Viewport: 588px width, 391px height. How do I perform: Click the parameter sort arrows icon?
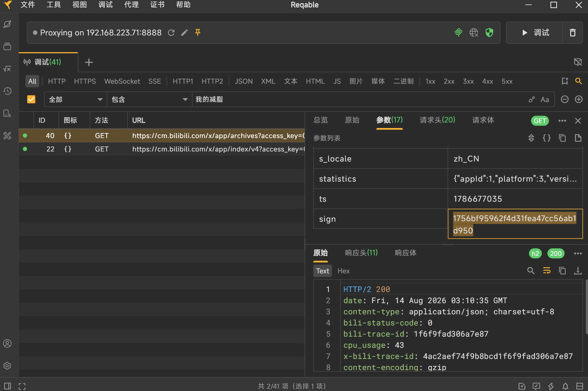(531, 138)
